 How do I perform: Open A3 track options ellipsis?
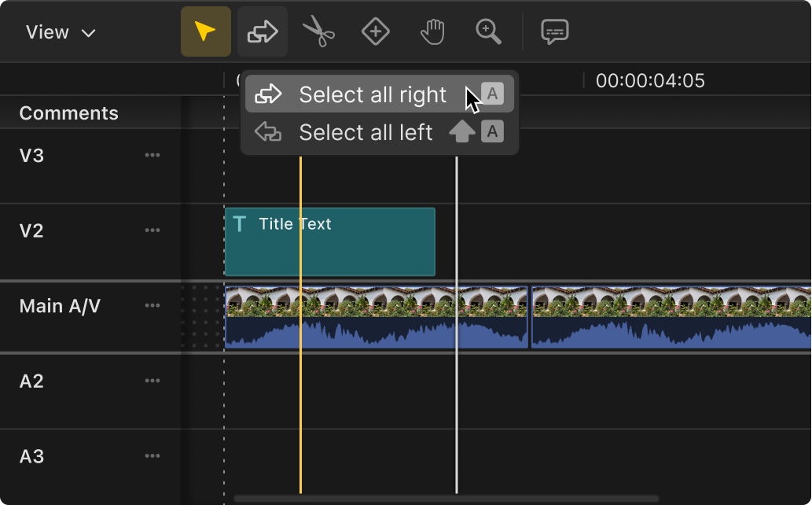tap(152, 455)
